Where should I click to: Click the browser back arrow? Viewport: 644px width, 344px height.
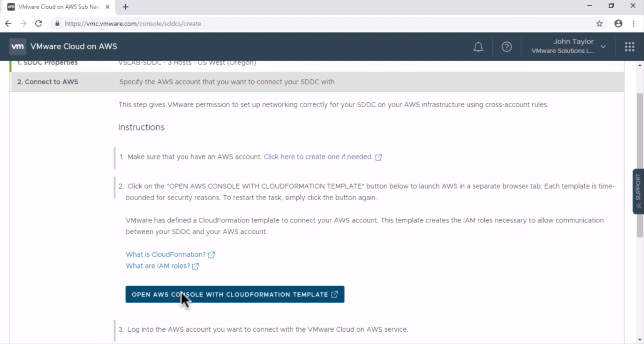coord(8,23)
